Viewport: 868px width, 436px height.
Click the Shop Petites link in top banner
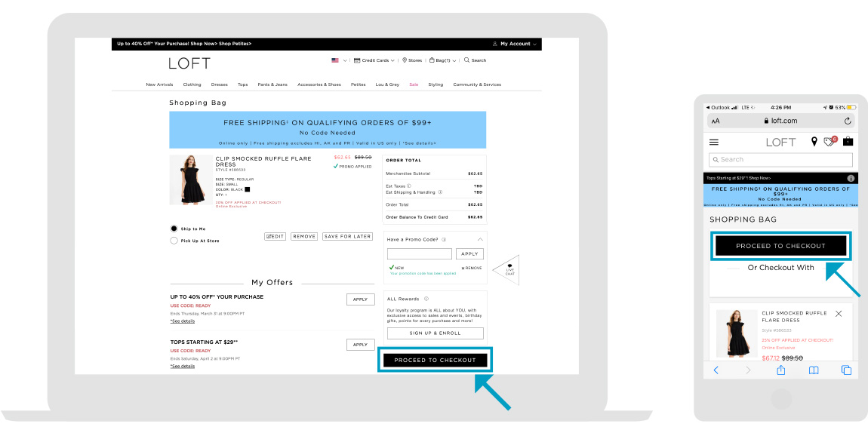point(235,44)
